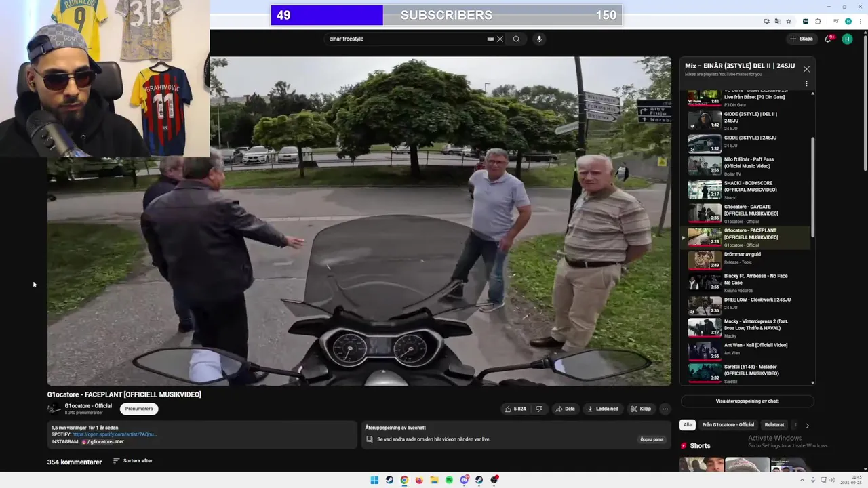The width and height of the screenshot is (868, 488).
Task: Open Spotify from the taskbar
Action: coord(449,480)
